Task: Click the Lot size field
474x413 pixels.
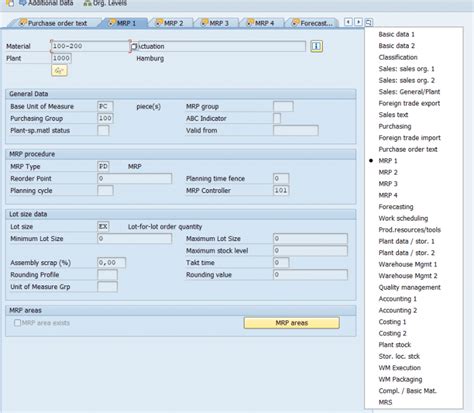Action: [103, 227]
